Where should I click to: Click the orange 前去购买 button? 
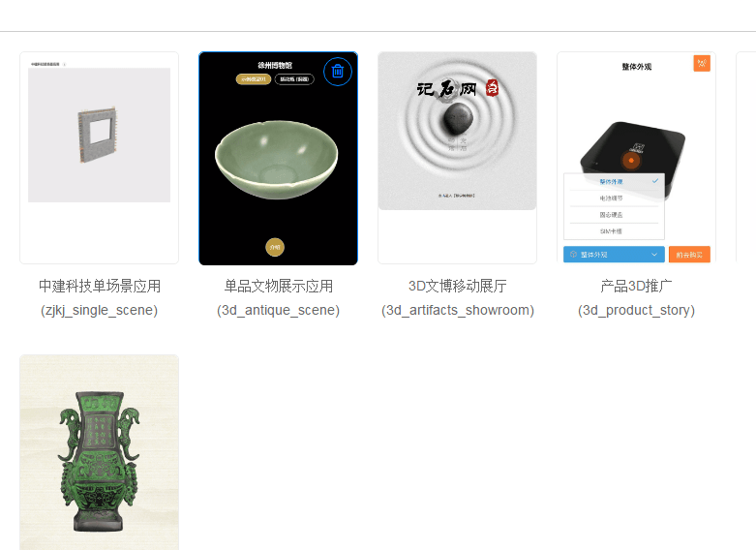[x=689, y=255]
